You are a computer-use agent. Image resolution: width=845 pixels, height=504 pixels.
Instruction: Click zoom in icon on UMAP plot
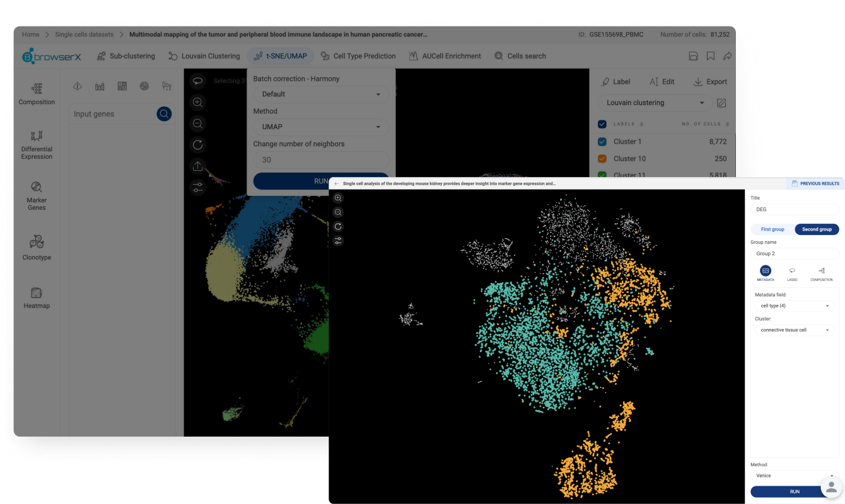coord(197,103)
